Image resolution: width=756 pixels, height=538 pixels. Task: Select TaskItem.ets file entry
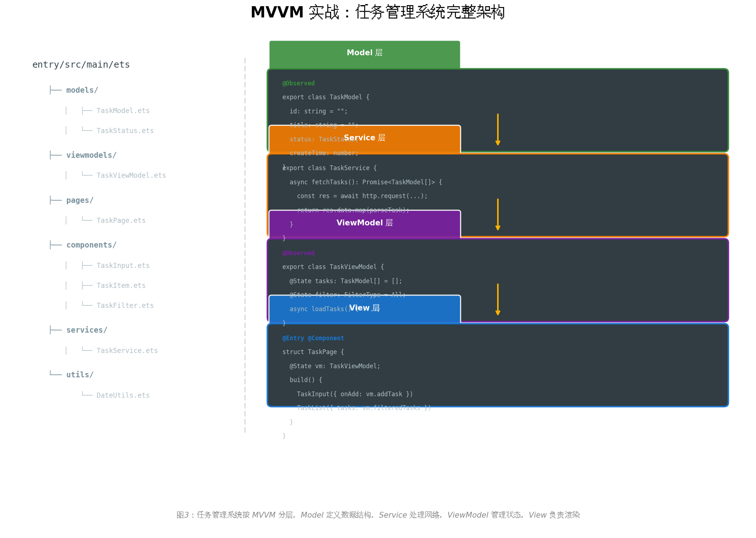click(121, 285)
